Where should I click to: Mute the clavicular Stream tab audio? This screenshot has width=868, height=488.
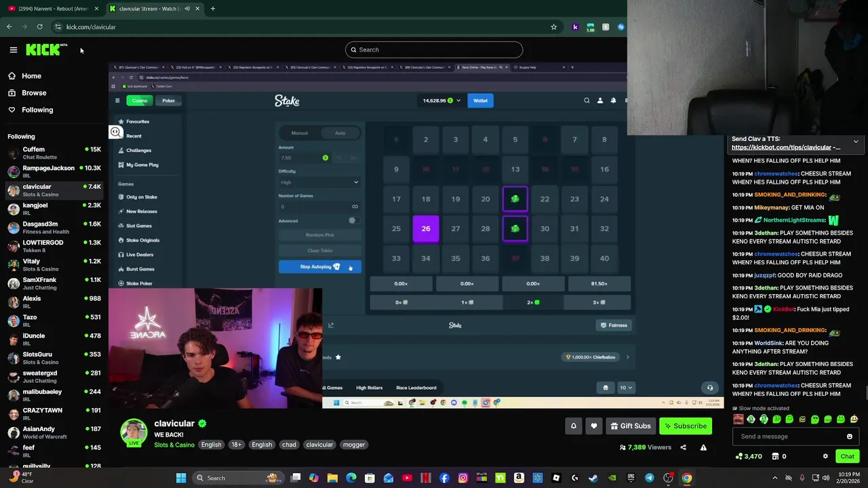click(187, 9)
